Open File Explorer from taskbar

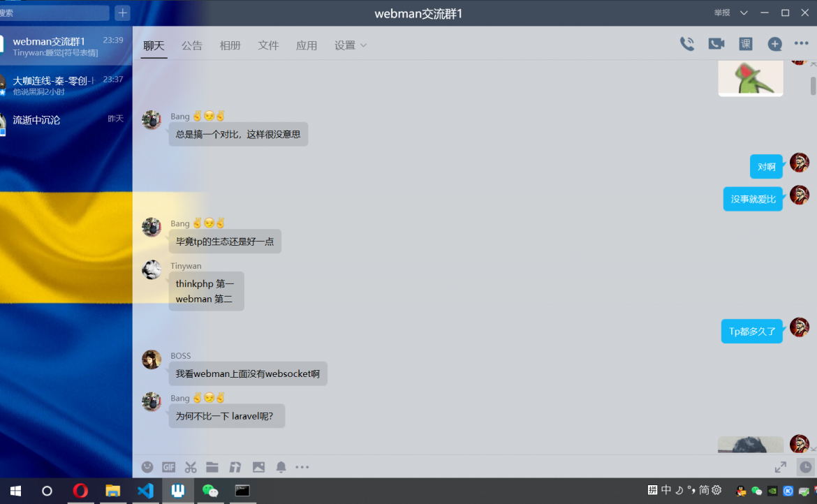tap(112, 491)
